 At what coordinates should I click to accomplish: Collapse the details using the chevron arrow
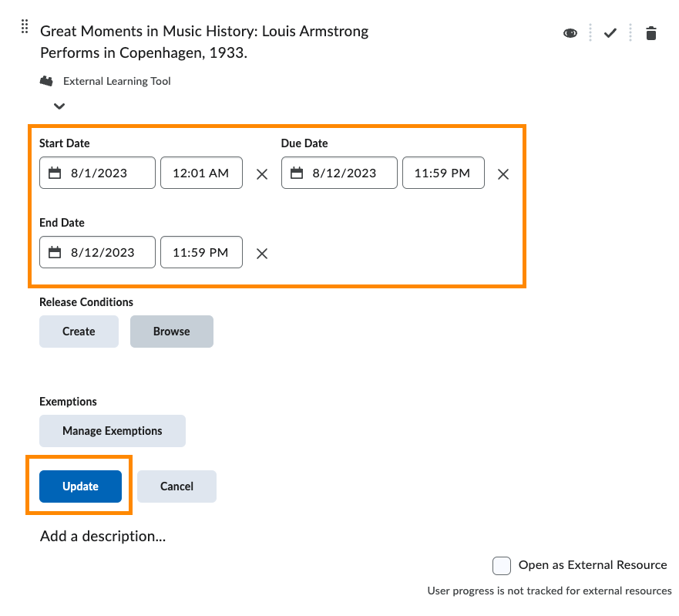coord(59,106)
